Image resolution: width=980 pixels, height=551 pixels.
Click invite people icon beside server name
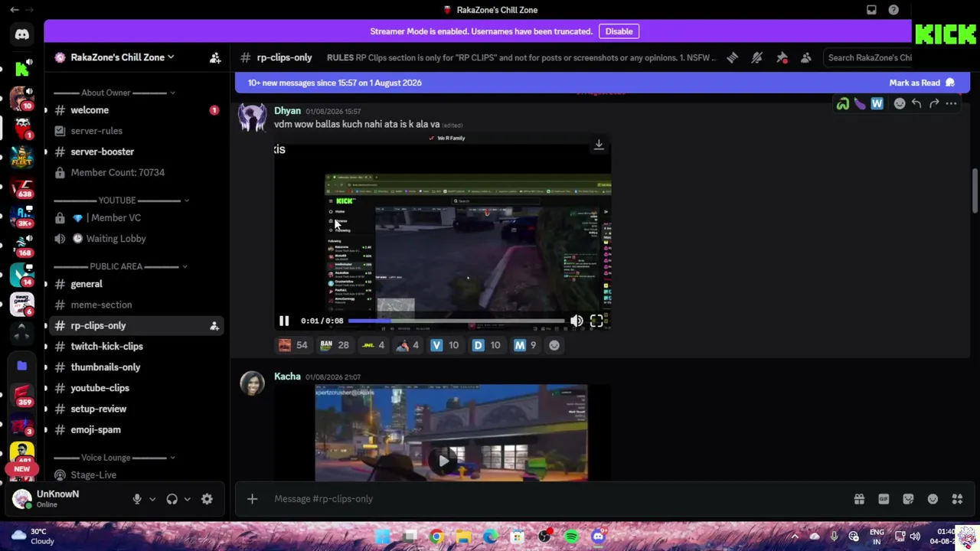215,57
